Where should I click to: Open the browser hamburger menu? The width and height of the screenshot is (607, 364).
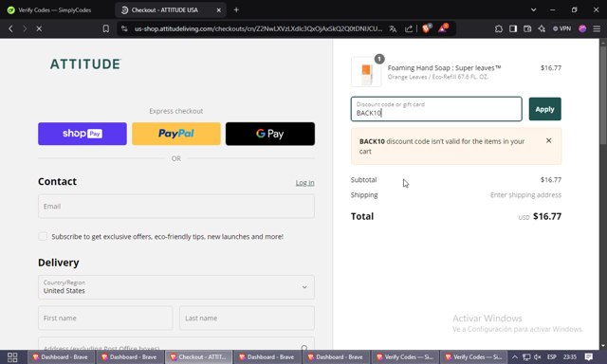(x=597, y=28)
